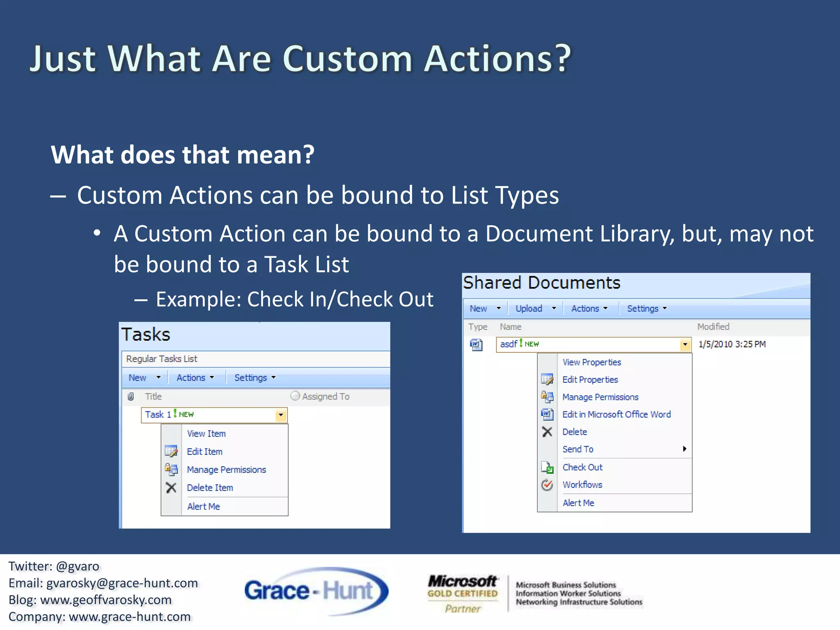Click the attachment paperclip icon in Tasks header
Screen dimensions: 840x630
coord(131,396)
